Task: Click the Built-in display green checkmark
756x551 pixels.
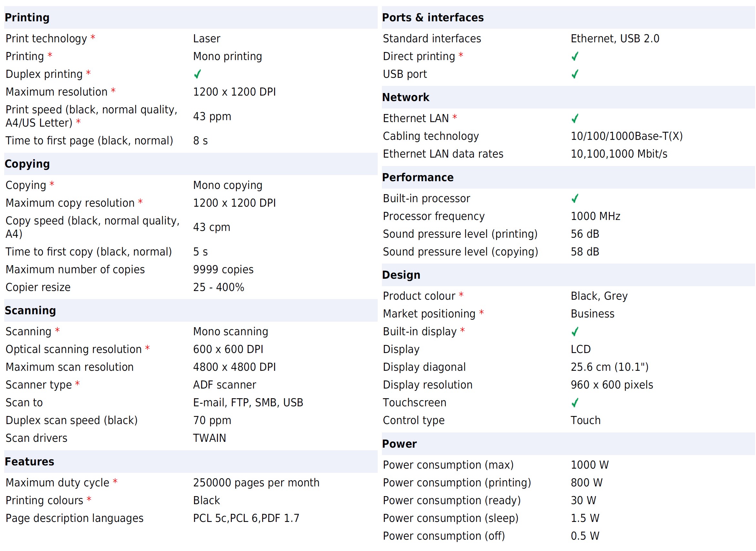Action: tap(575, 331)
